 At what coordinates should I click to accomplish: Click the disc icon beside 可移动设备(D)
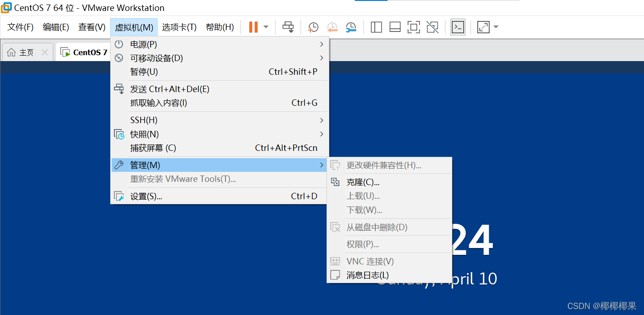[x=119, y=58]
